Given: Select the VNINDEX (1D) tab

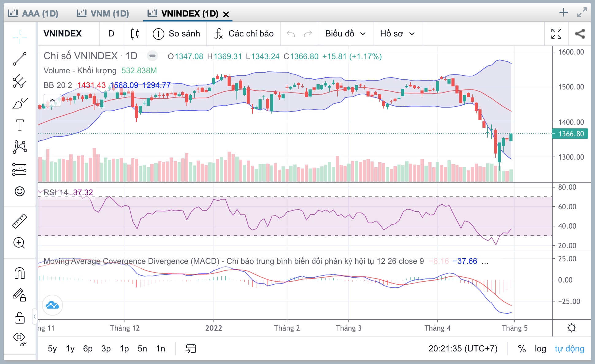Looking at the screenshot, I should point(183,13).
